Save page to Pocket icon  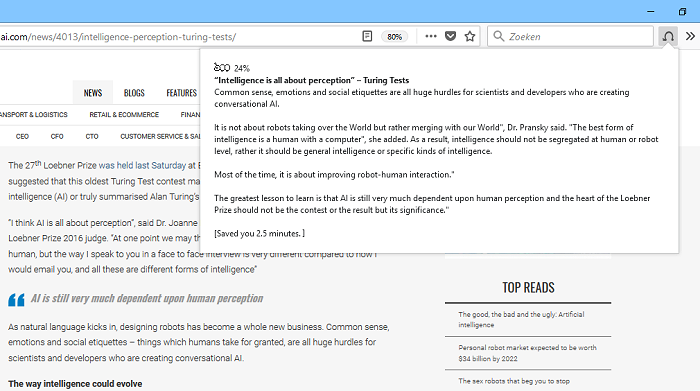(x=450, y=36)
